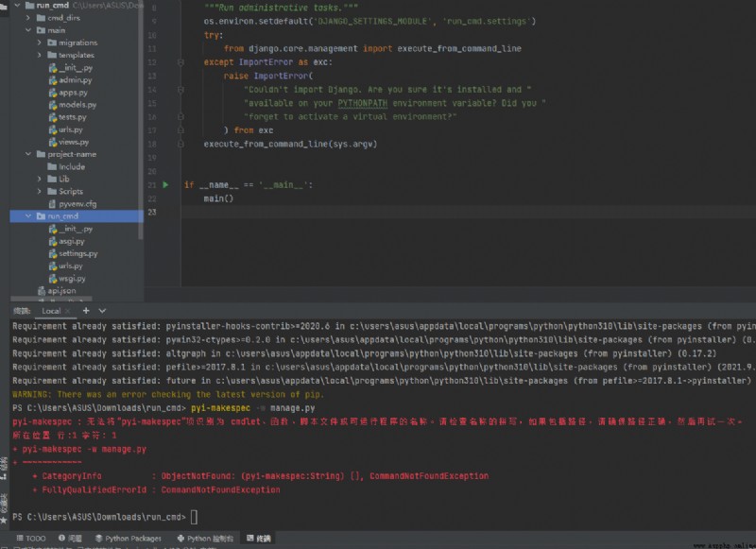The width and height of the screenshot is (756, 549).
Task: Click the api.json file icon
Action: pos(42,291)
